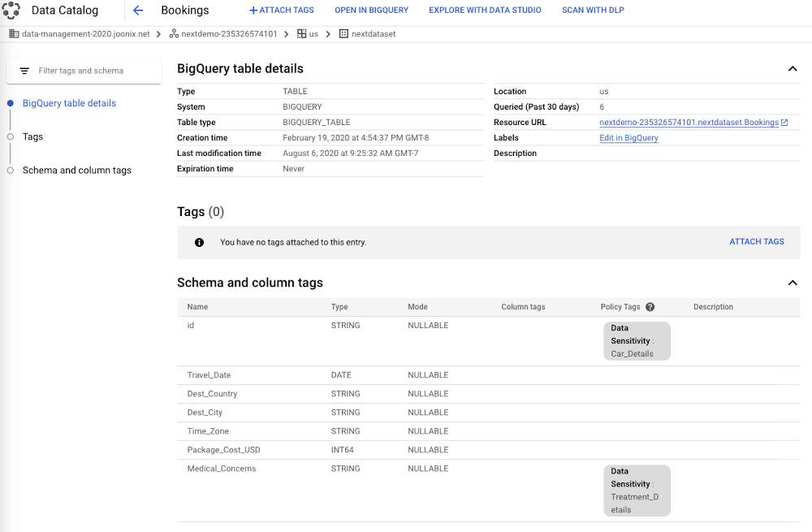Open data-management-2020.joonix.net breadcrumb

(86, 33)
